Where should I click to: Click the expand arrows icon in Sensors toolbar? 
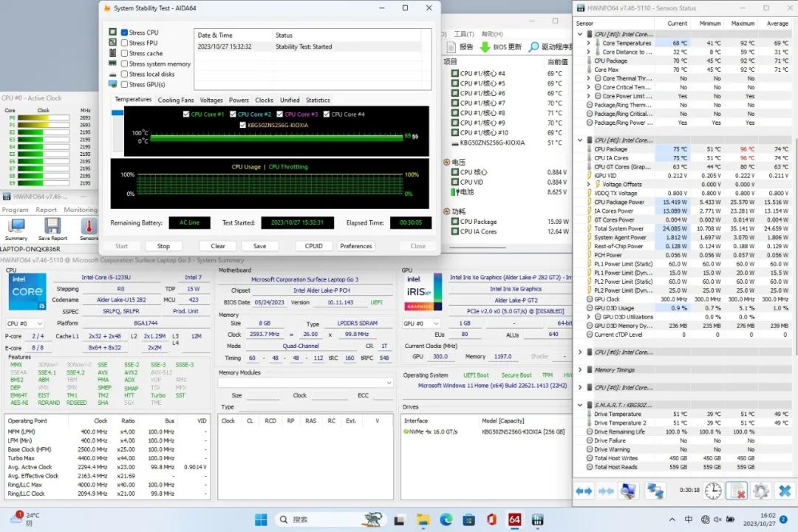tap(584, 491)
